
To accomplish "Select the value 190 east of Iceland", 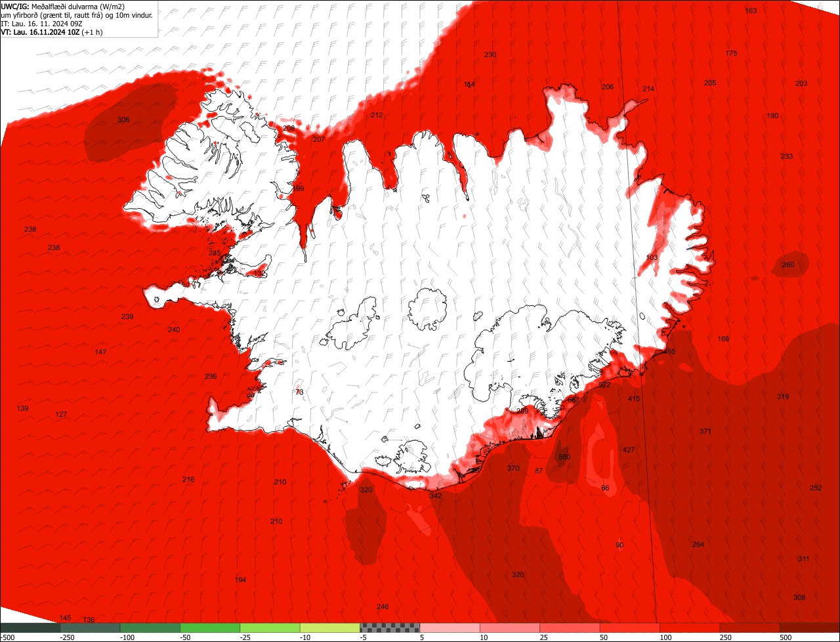I will click(772, 116).
